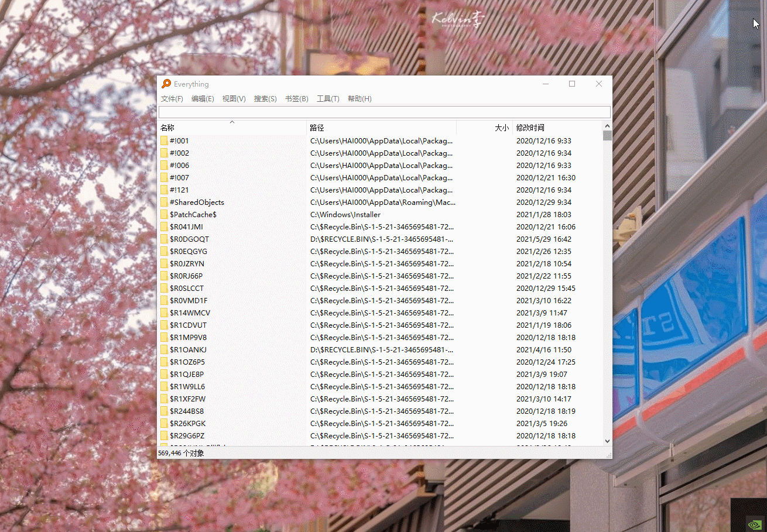The image size is (767, 532).
Task: Click folder icon of #SharedObjects
Action: point(164,202)
